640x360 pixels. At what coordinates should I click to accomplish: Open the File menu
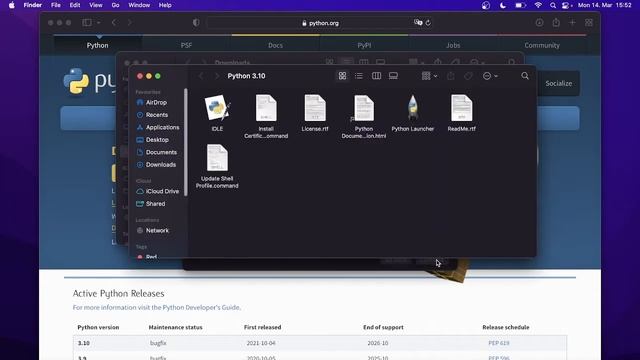tap(56, 5)
